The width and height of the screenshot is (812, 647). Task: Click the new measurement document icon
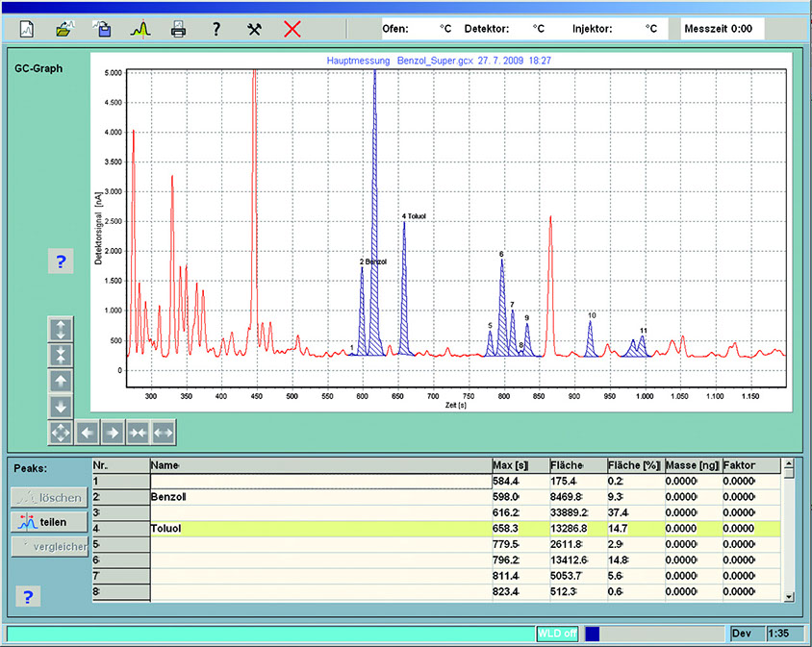27,29
